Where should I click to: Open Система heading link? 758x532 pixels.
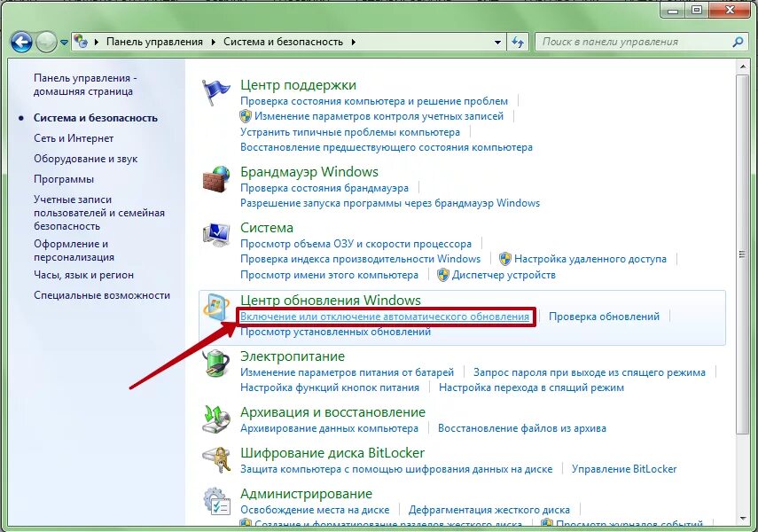pyautogui.click(x=267, y=228)
